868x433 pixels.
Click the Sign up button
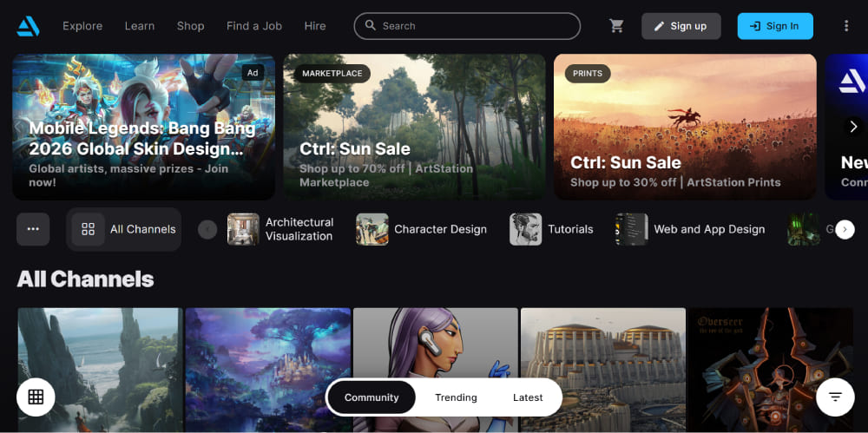click(x=681, y=26)
